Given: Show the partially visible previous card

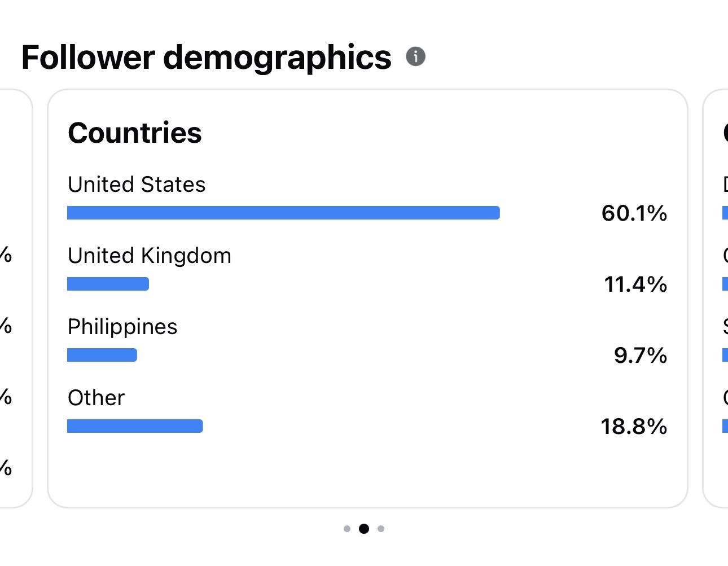Looking at the screenshot, I should (16, 299).
